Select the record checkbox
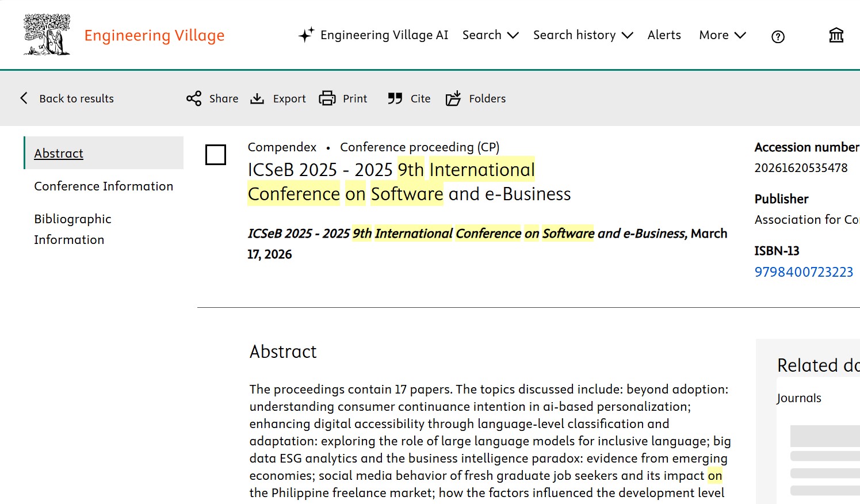This screenshot has height=504, width=860. [216, 155]
